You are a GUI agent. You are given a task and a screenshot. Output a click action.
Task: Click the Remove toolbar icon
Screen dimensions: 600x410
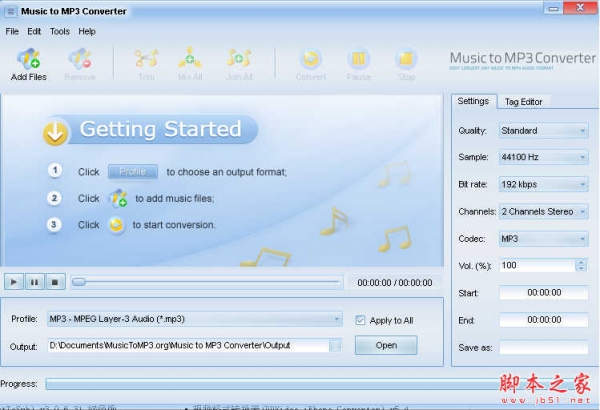click(x=80, y=59)
